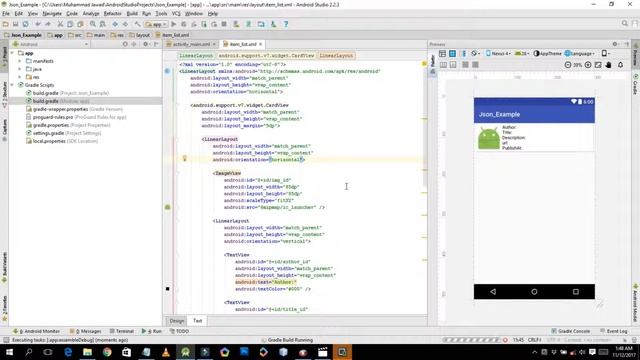This screenshot has height=360, width=640.
Task: Open the Help question mark icon
Action: [286, 24]
